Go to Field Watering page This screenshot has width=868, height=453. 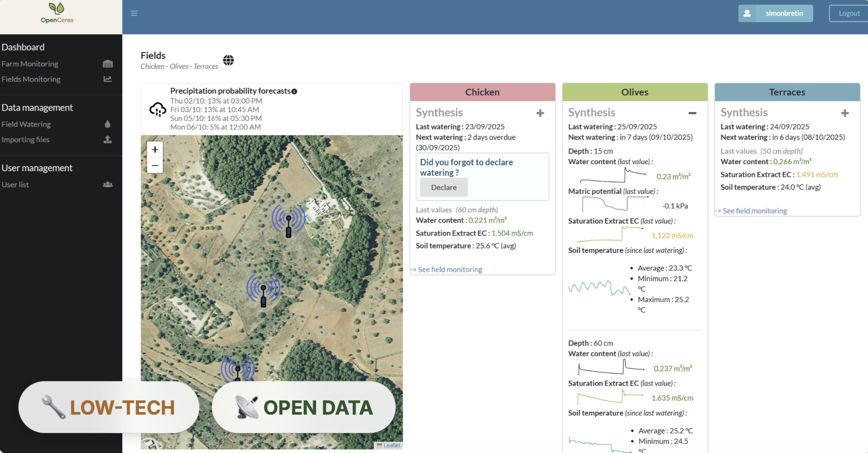pos(26,124)
